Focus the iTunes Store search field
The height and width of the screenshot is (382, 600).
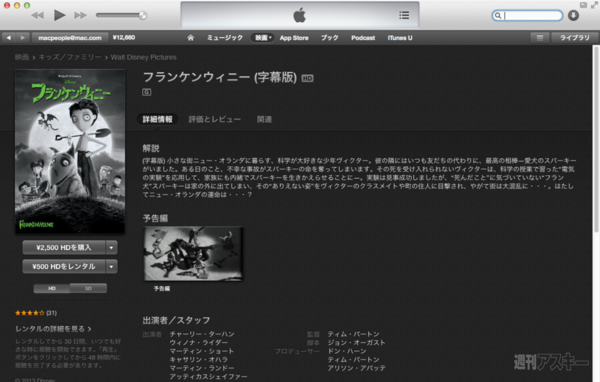click(x=527, y=15)
